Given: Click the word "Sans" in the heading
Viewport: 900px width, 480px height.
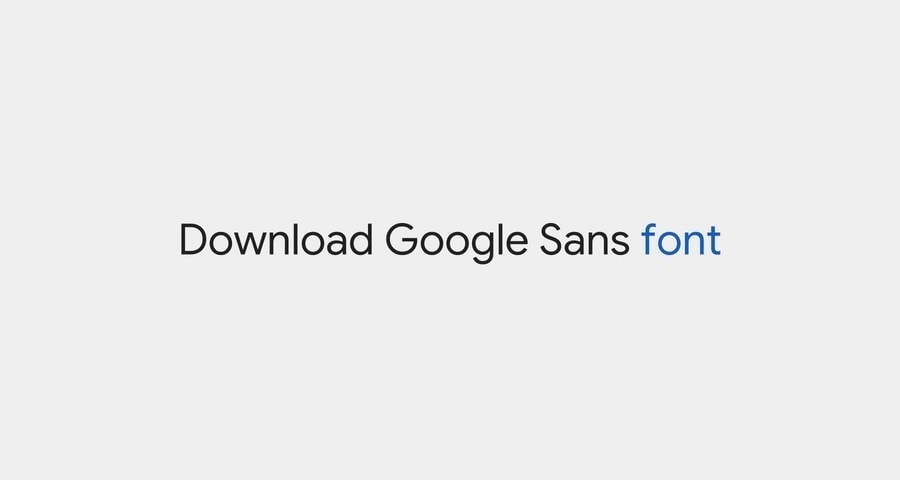Looking at the screenshot, I should 584,239.
